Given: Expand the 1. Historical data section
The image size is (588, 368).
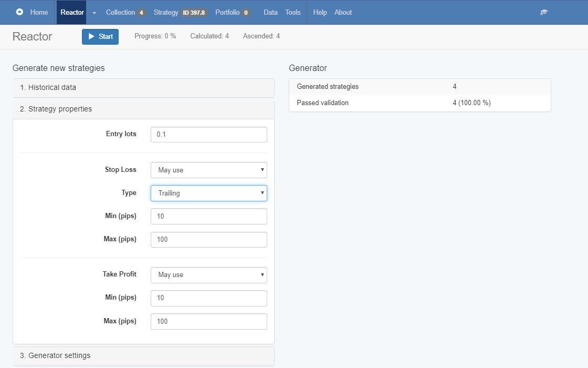Looking at the screenshot, I should (x=144, y=87).
